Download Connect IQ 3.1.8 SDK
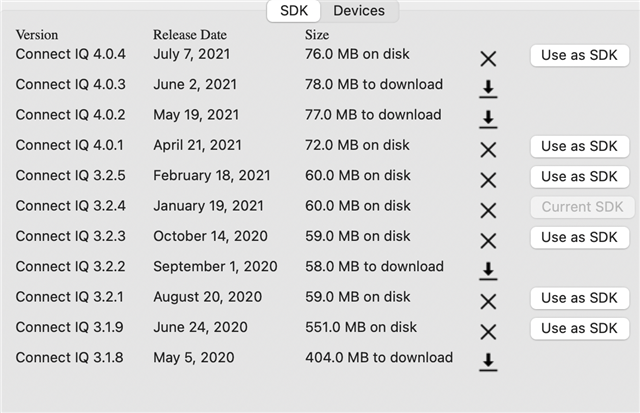Viewport: 640px width, 413px height. point(488,361)
